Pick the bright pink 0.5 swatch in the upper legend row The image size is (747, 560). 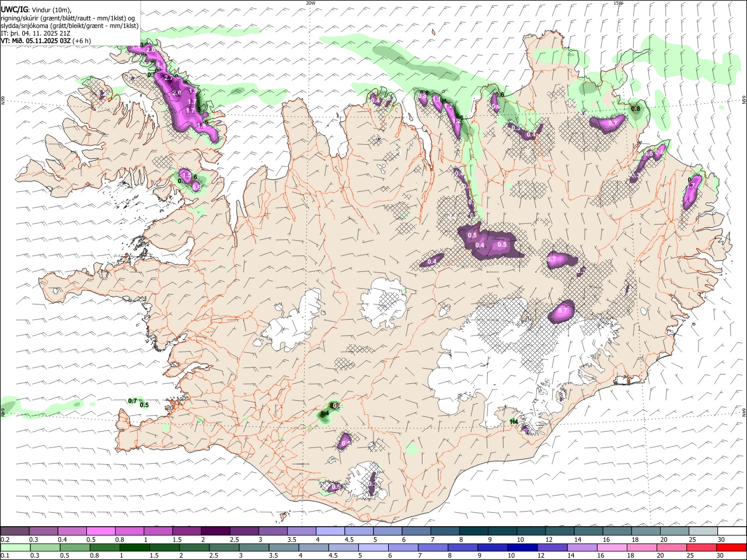pos(100,531)
